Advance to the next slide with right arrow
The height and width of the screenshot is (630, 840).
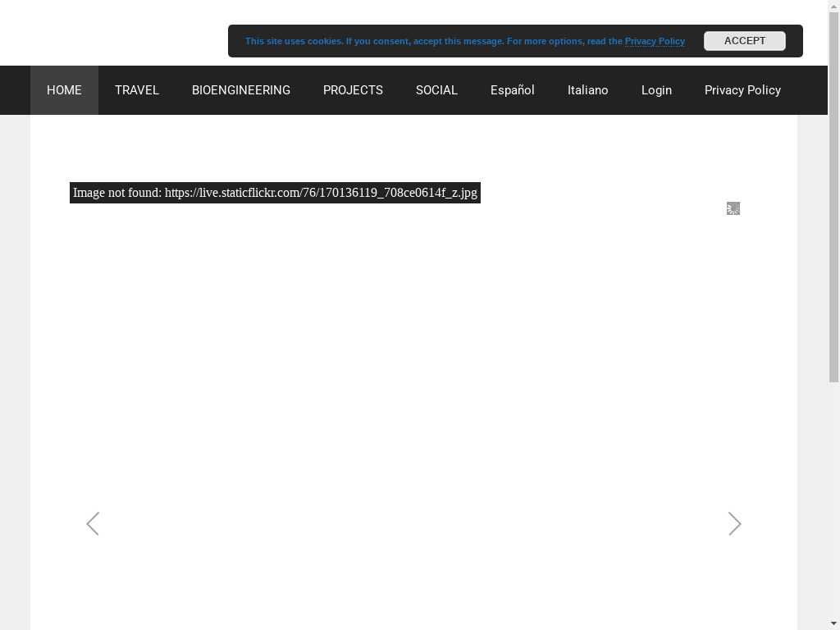[x=734, y=523]
